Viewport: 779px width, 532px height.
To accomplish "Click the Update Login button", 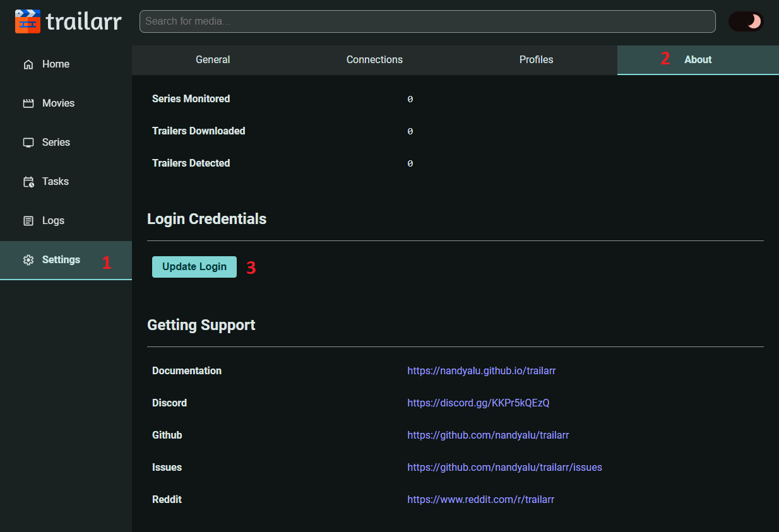I will [194, 267].
